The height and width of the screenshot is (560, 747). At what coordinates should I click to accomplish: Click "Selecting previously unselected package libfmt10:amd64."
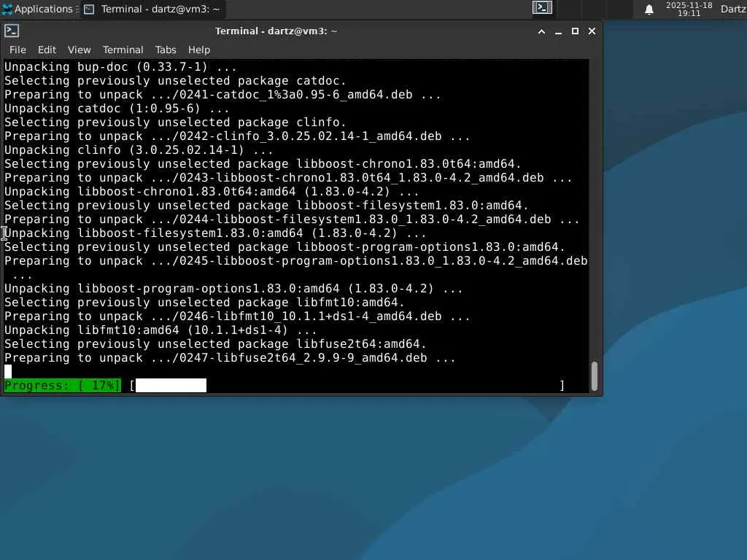pos(204,303)
